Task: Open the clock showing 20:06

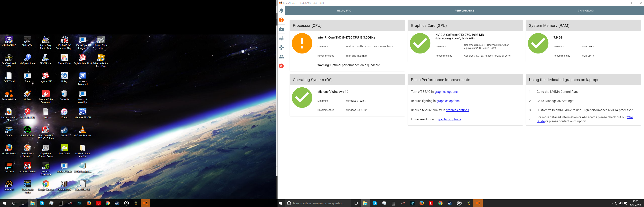Action: 635,203
